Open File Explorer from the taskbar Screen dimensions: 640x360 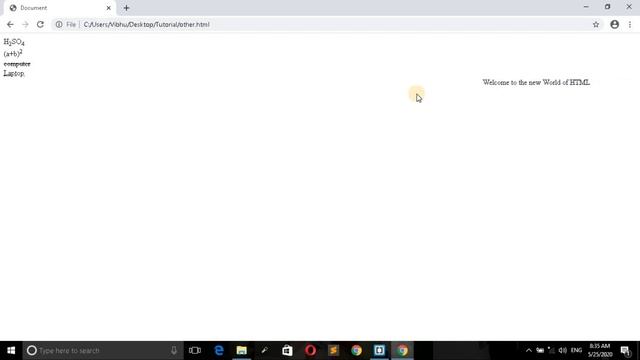[x=242, y=350]
